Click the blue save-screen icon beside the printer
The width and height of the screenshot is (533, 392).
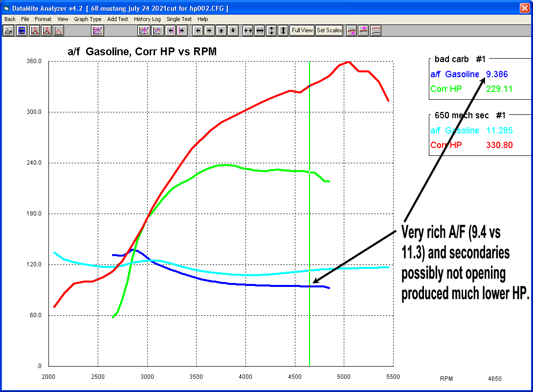pos(22,31)
